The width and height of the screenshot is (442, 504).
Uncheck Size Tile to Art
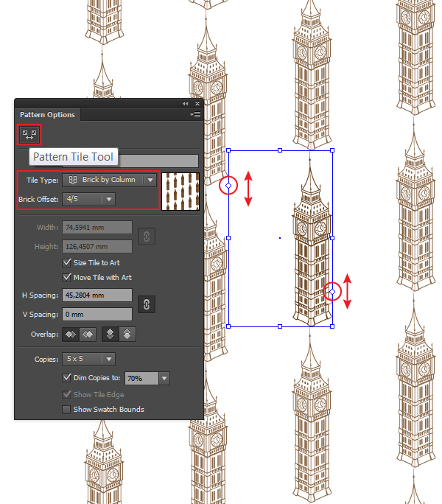[x=66, y=263]
